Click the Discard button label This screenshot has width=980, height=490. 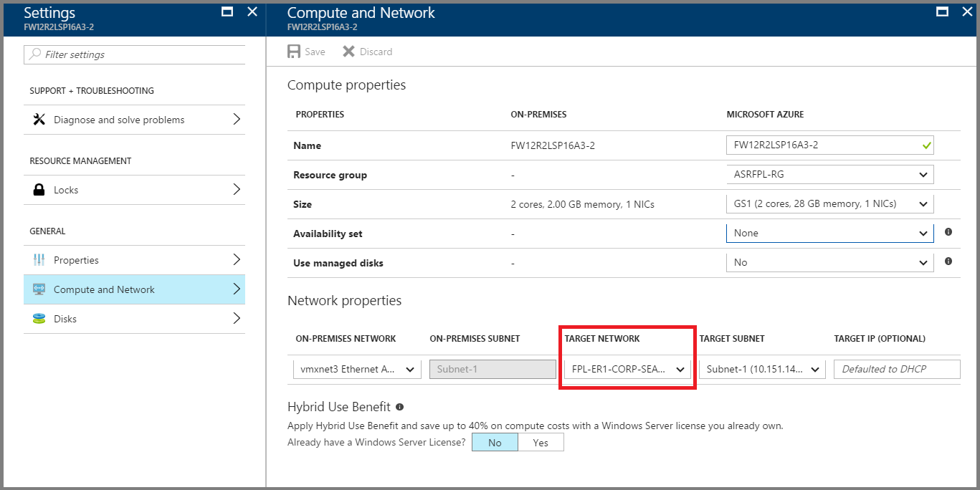[x=375, y=52]
